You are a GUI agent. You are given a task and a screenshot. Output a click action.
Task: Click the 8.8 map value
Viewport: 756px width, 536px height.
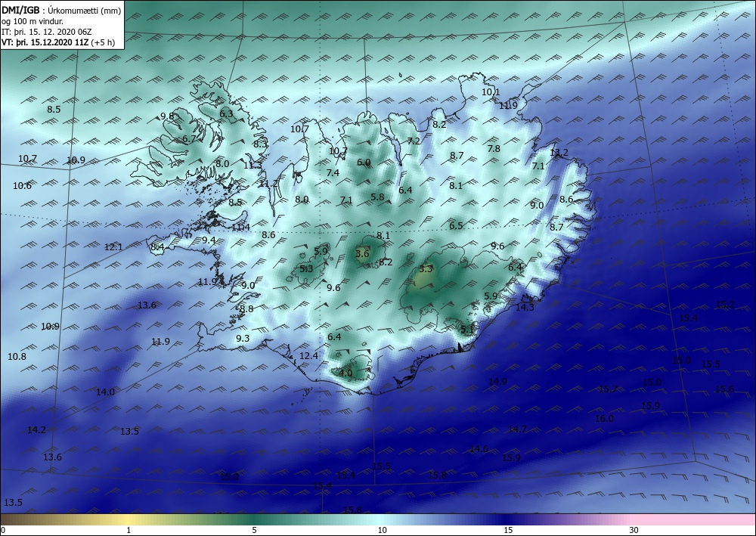pyautogui.click(x=246, y=308)
